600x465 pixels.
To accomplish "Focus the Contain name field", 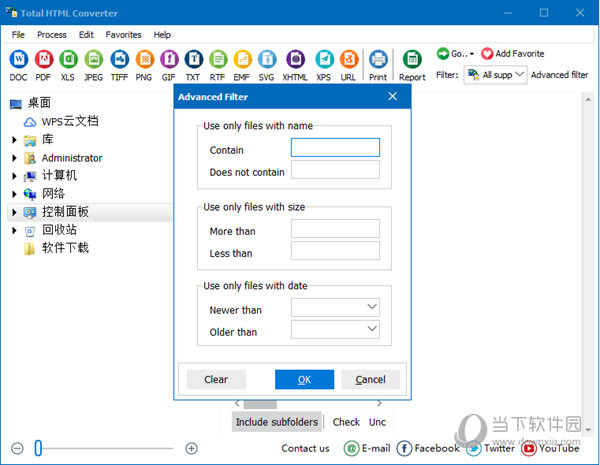I will (335, 148).
